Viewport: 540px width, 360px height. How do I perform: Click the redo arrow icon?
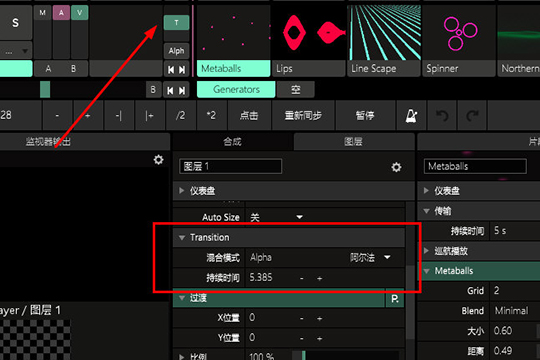tap(472, 116)
